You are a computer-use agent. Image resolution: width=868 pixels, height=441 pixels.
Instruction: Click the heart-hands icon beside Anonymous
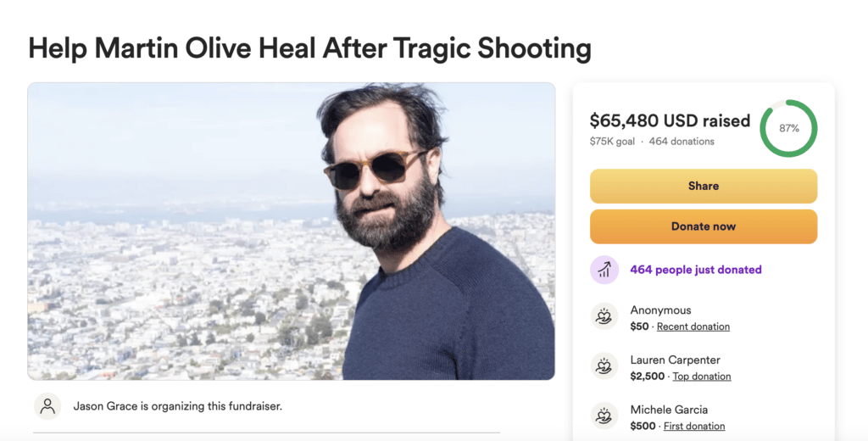tap(604, 317)
